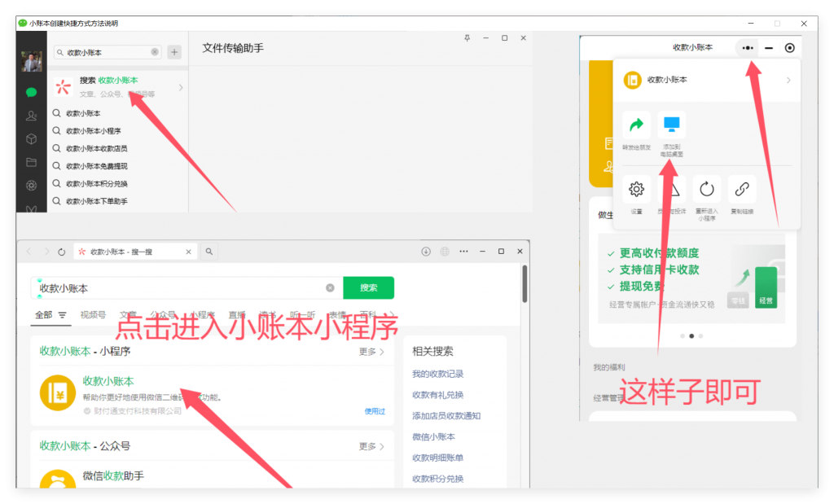Image resolution: width=834 pixels, height=504 pixels.
Task: Click 复制链接 link icon in menu
Action: (x=742, y=189)
